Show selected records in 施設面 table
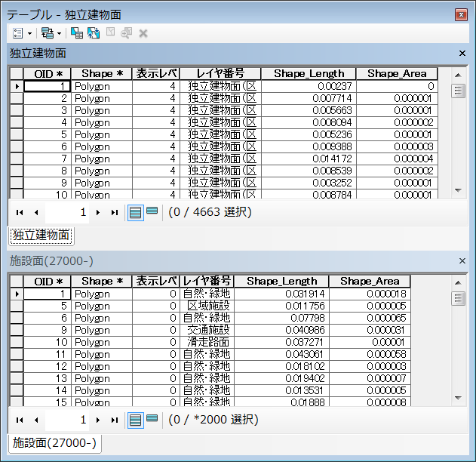 (152, 418)
